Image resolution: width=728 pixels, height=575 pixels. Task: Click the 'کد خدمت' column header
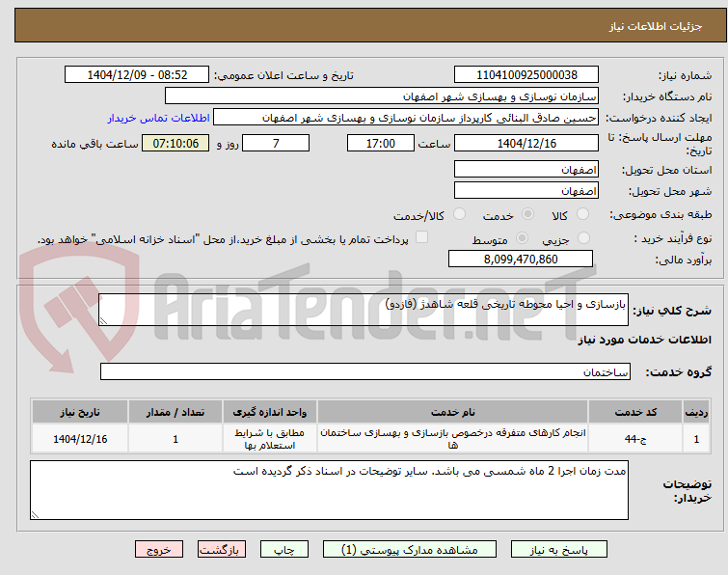pos(635,412)
